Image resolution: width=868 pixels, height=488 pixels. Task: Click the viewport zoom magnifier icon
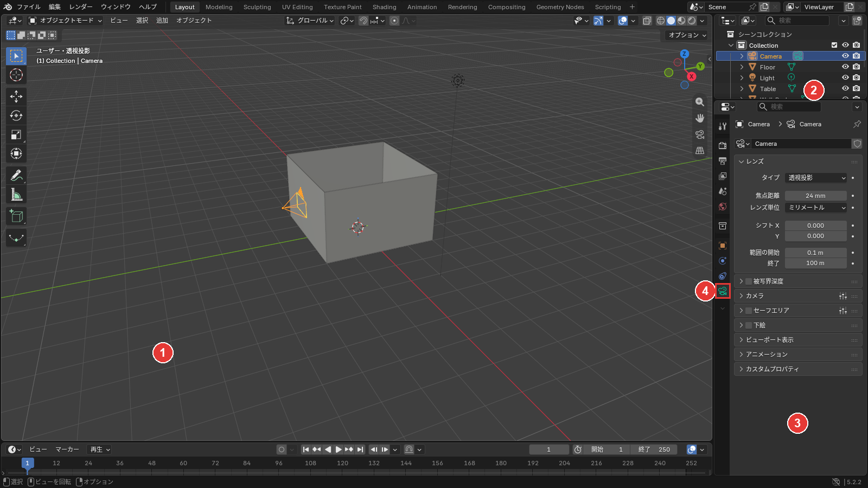(700, 102)
